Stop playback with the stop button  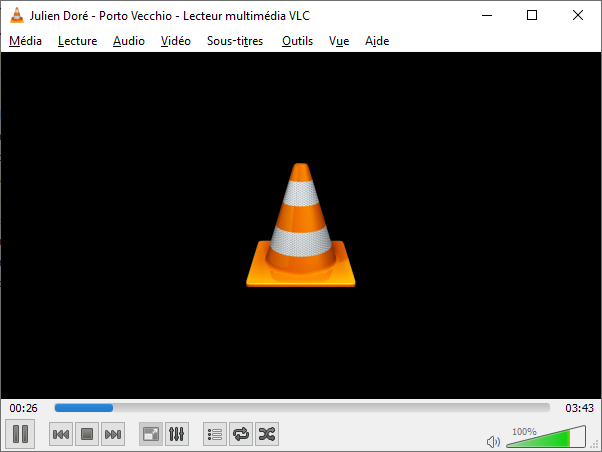point(87,434)
